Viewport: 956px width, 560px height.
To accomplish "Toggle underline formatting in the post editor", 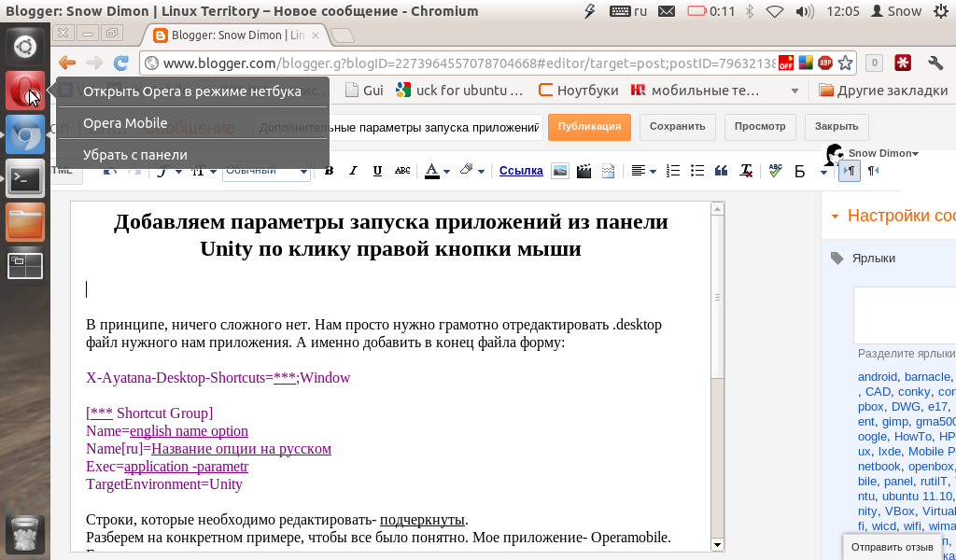I will 377,171.
